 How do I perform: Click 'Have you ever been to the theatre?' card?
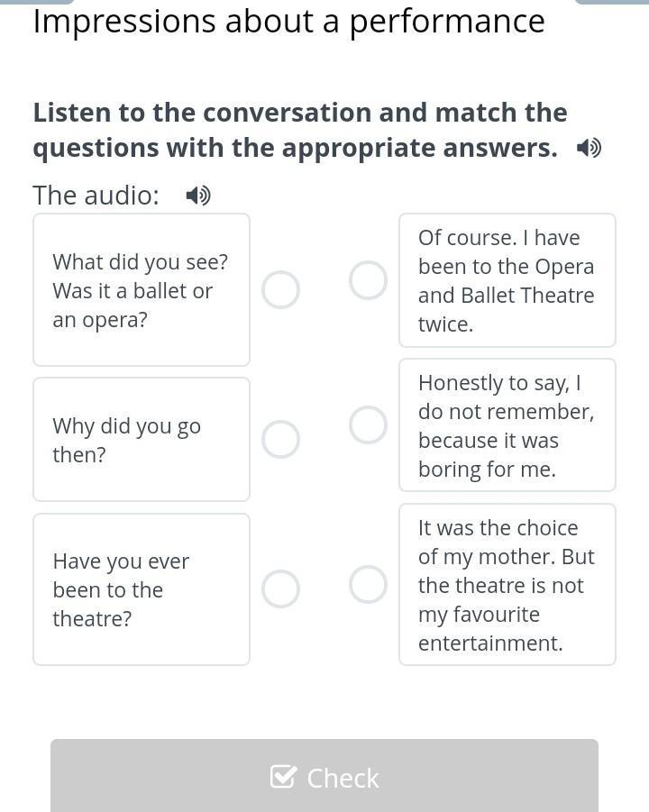[x=142, y=589]
